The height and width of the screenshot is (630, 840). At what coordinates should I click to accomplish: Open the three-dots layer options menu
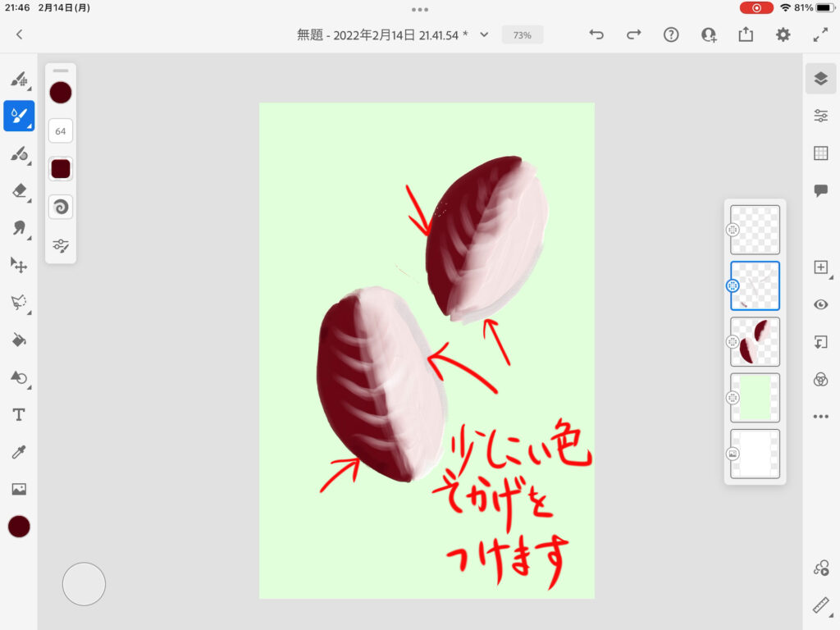[820, 417]
